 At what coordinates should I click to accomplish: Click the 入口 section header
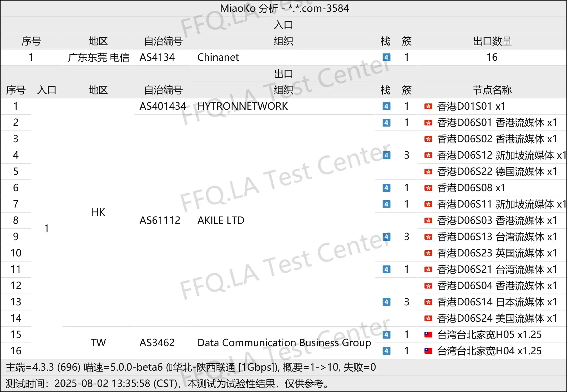coord(283,25)
